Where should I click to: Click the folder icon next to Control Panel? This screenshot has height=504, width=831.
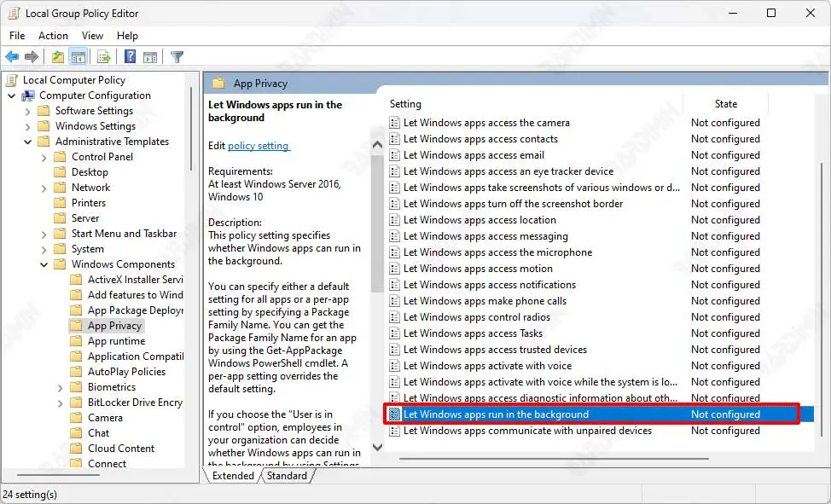pyautogui.click(x=61, y=157)
